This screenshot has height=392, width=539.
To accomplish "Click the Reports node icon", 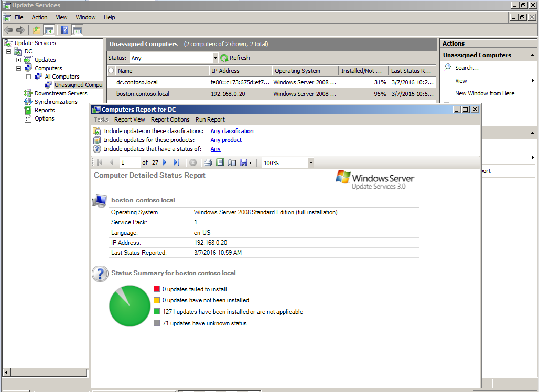I will 28,110.
